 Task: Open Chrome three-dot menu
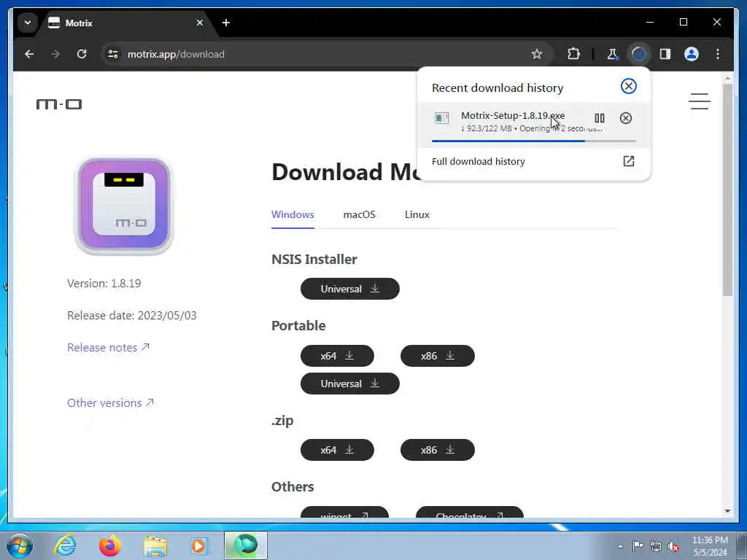click(718, 54)
